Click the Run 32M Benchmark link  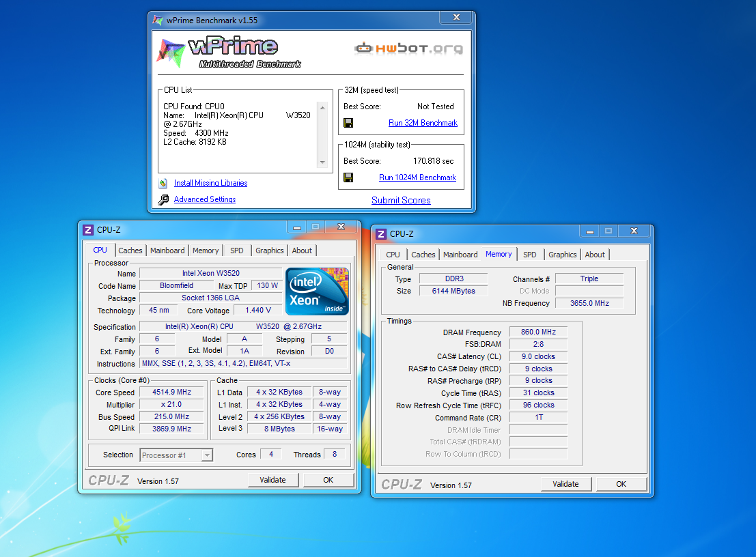coord(423,123)
